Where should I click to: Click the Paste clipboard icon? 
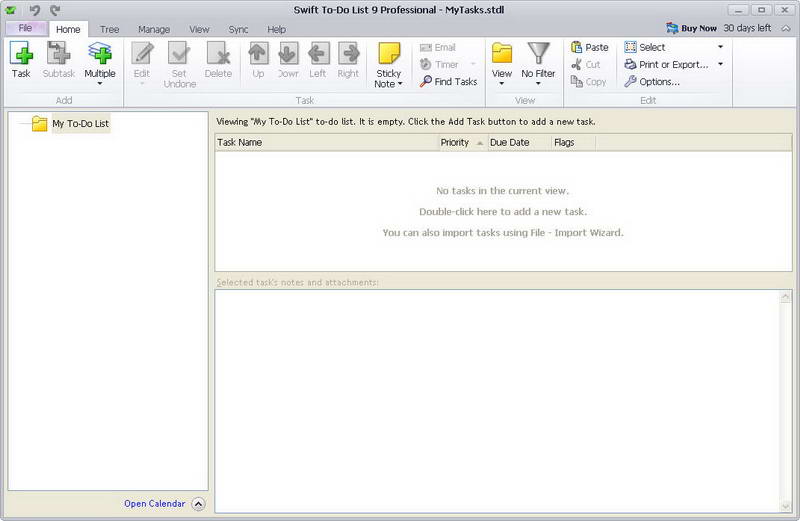tap(577, 47)
